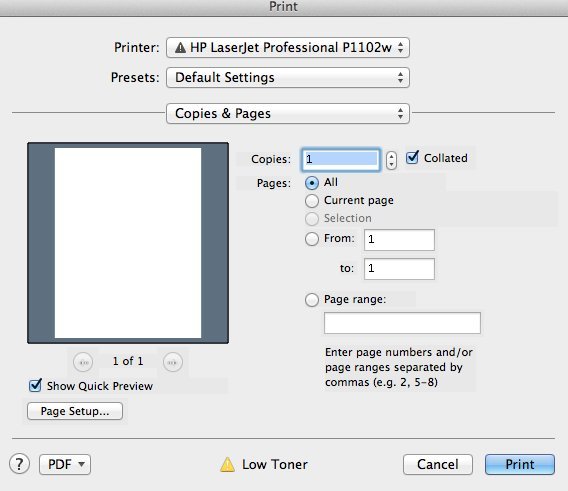Viewport: 568px width, 491px height.
Task: Click the help question mark button
Action: pyautogui.click(x=19, y=464)
